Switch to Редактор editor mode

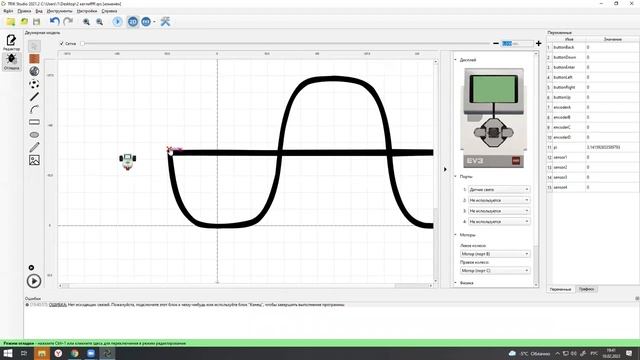tap(11, 42)
